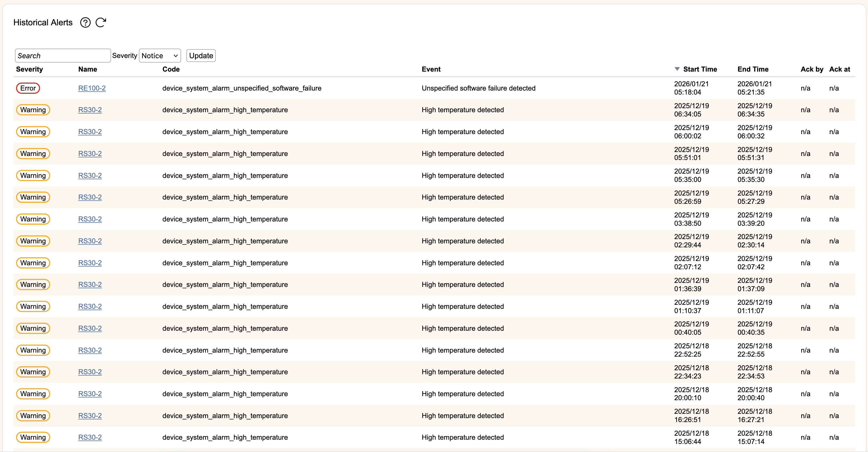Focus the Search input field
Image resolution: width=868 pixels, height=452 pixels.
[x=63, y=56]
